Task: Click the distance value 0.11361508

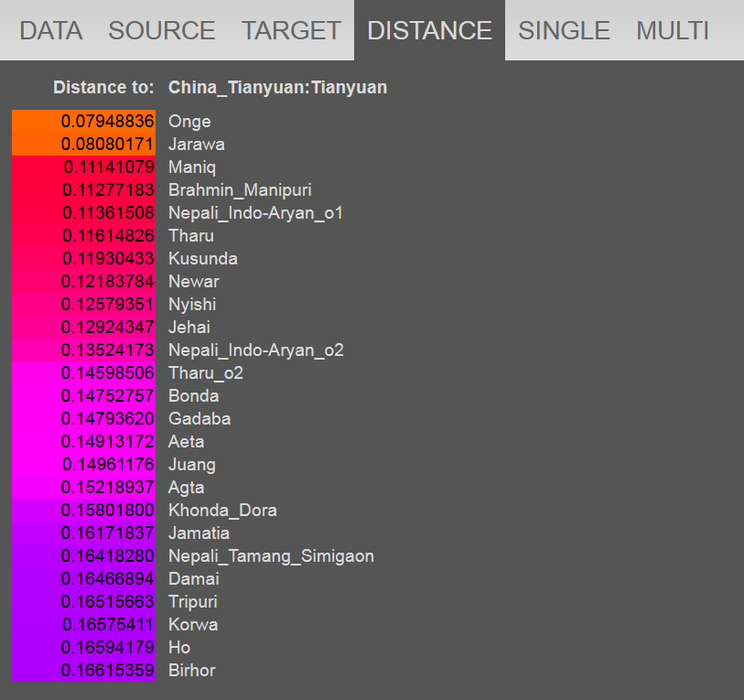Action: 83,212
